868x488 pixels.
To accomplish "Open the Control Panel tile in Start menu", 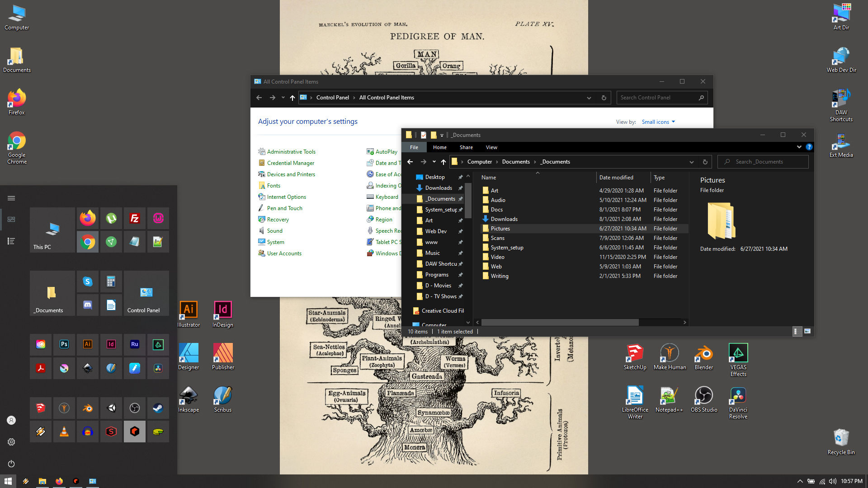I will (x=146, y=293).
